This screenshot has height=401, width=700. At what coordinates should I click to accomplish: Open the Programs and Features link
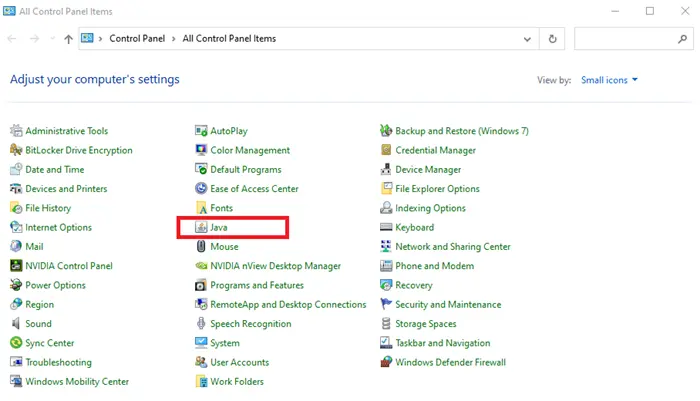(x=257, y=285)
